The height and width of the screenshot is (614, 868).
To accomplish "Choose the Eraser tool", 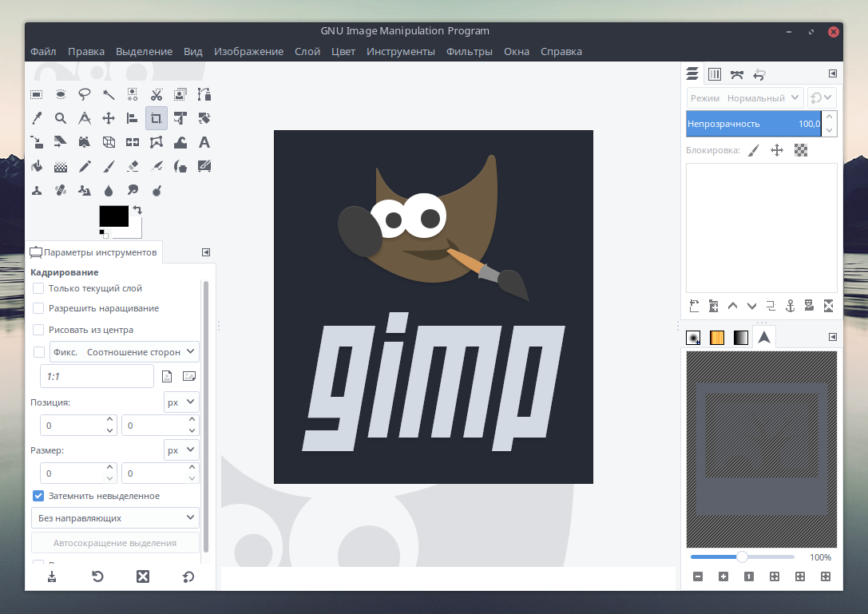I will pyautogui.click(x=133, y=166).
